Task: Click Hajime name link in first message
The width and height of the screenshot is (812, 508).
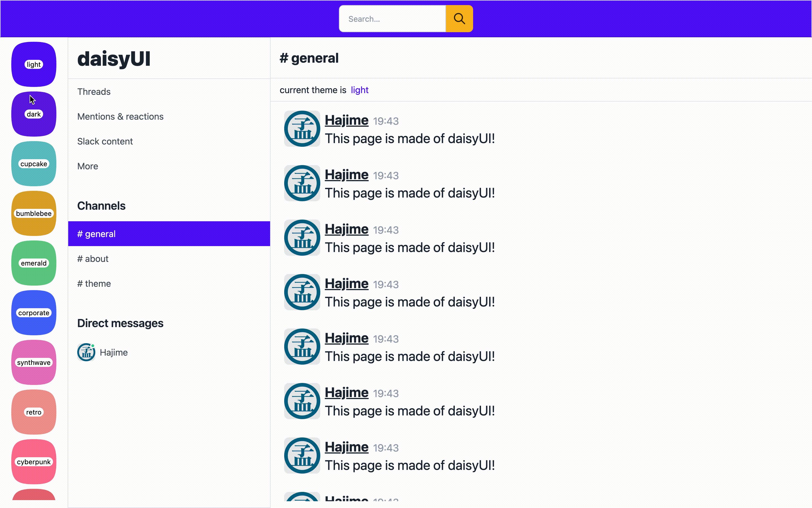Action: (347, 120)
